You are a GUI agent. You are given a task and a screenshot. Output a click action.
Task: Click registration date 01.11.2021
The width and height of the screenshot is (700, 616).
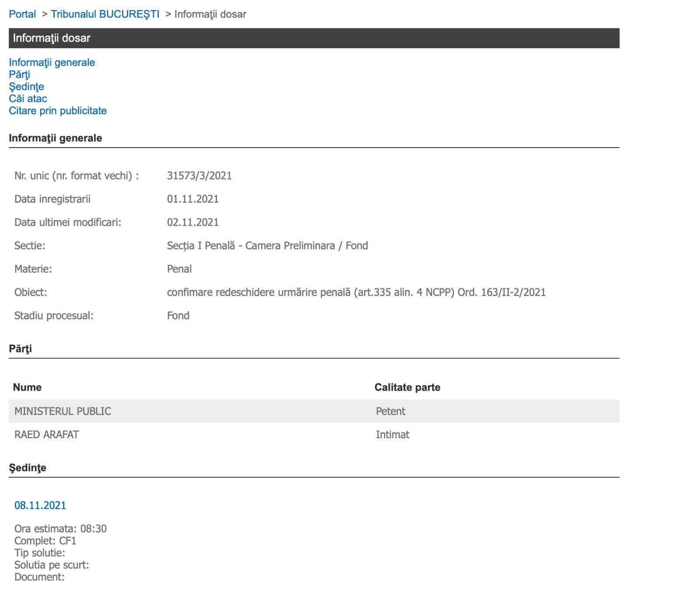pyautogui.click(x=193, y=199)
